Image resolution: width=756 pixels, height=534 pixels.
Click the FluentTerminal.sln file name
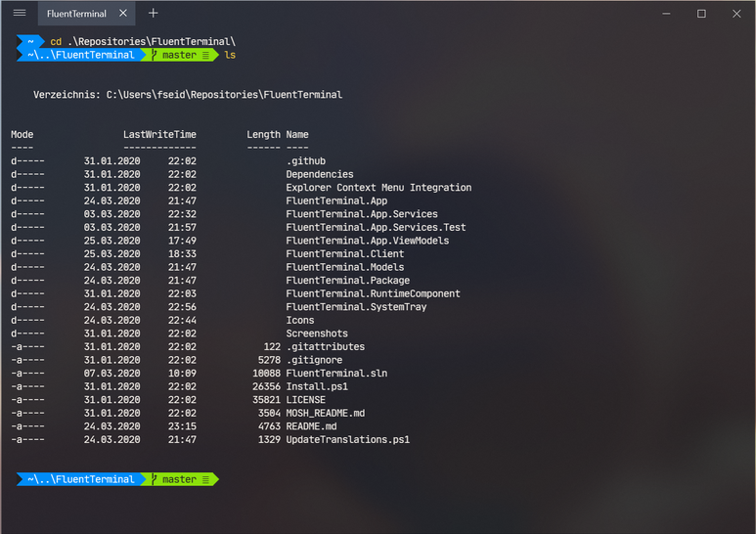click(336, 373)
